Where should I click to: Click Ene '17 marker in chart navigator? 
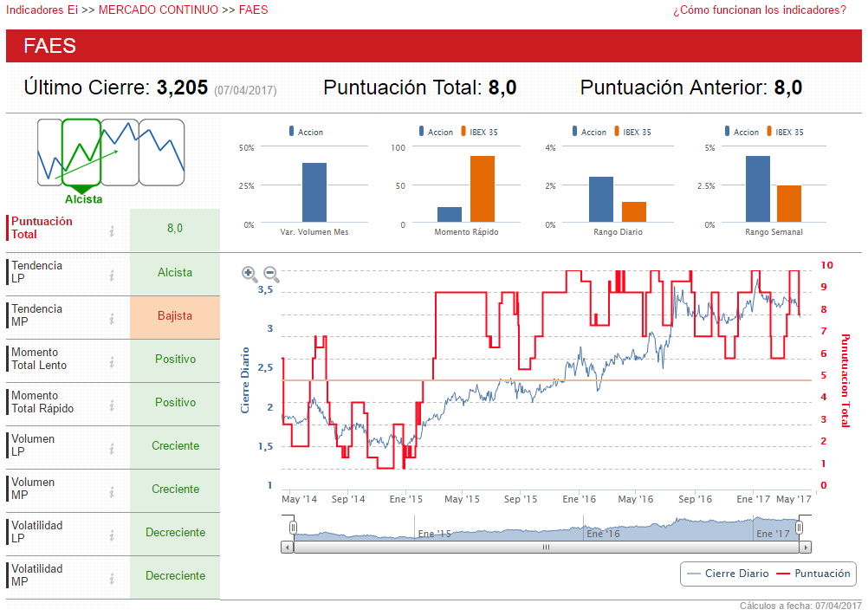pos(773,534)
